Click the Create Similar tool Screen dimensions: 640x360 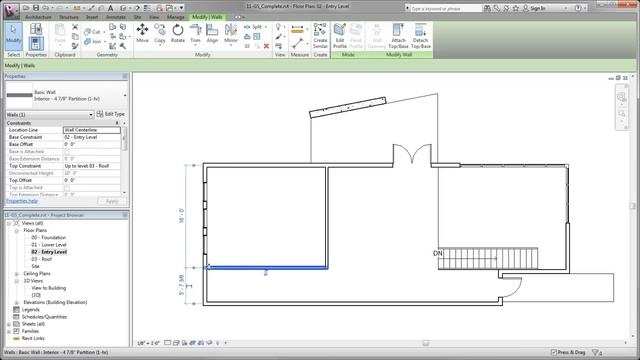320,36
